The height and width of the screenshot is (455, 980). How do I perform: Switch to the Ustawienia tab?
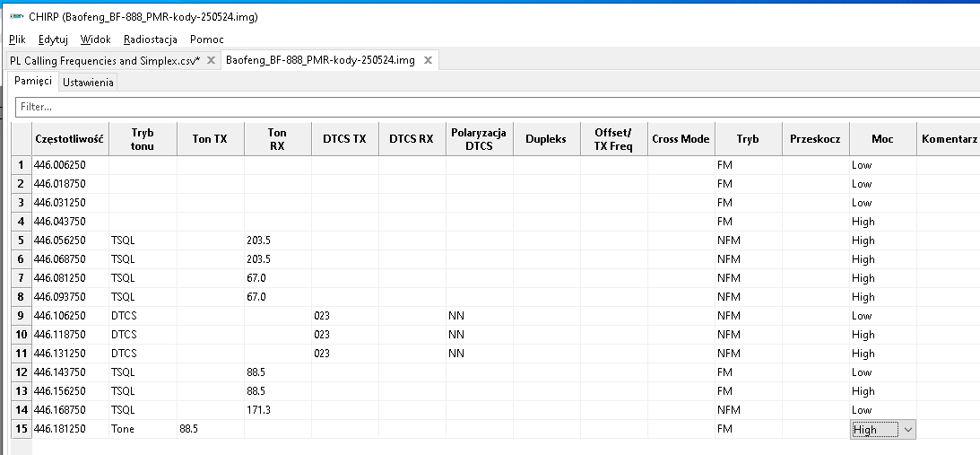(88, 83)
